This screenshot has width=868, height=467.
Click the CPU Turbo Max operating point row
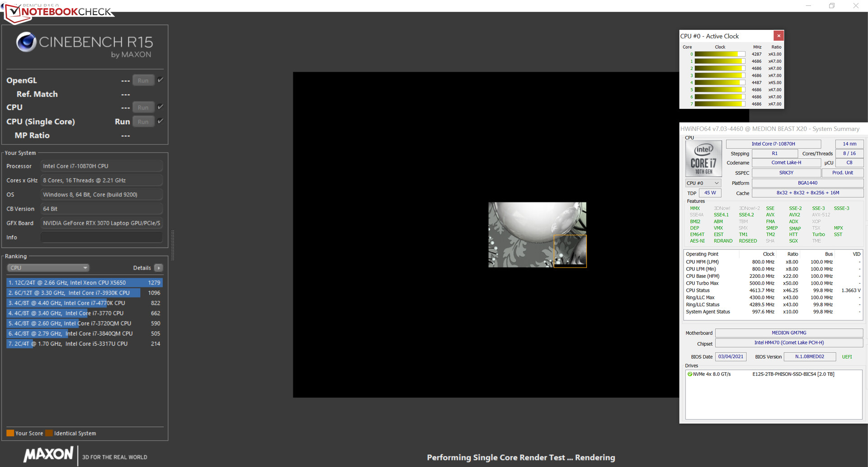(x=773, y=283)
